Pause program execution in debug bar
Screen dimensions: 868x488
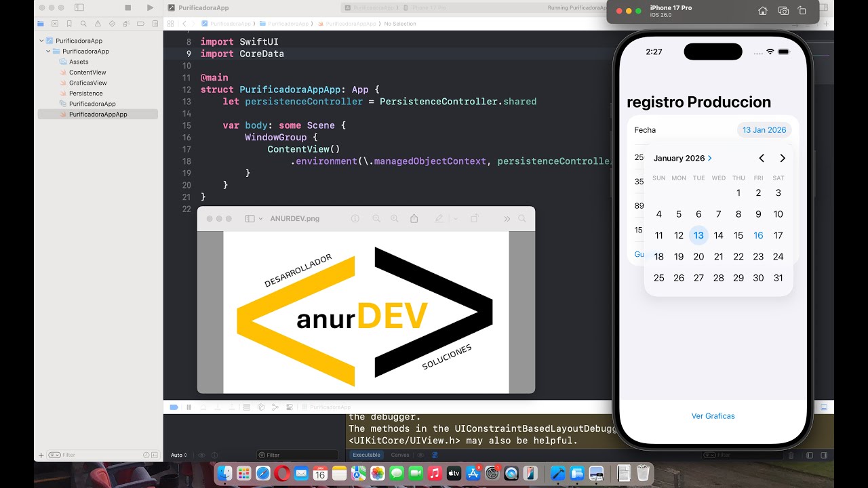click(x=189, y=407)
